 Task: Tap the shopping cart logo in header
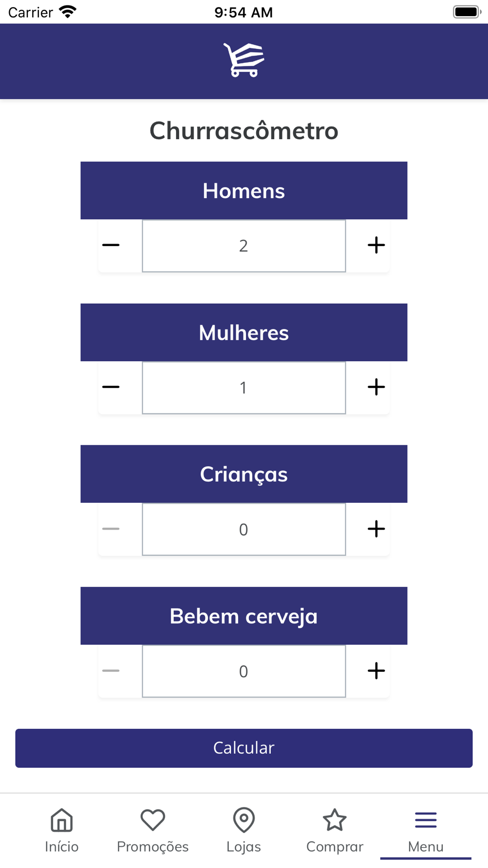pos(244,60)
